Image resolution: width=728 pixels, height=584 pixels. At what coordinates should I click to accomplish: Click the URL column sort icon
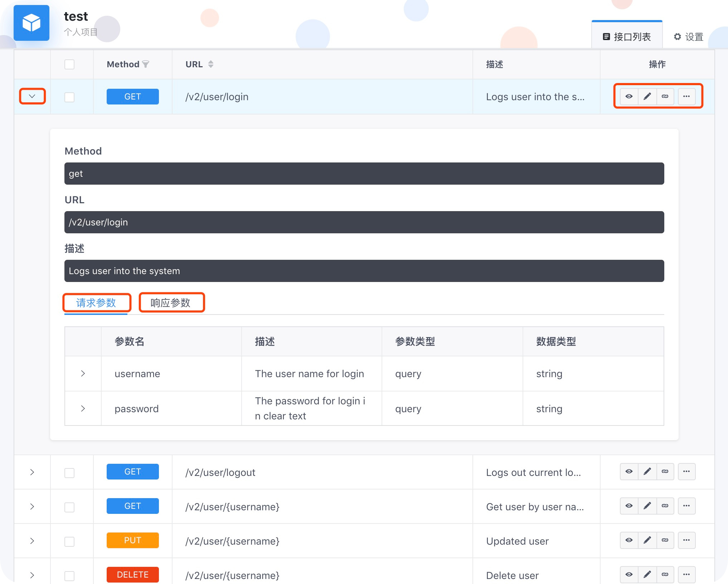(210, 64)
